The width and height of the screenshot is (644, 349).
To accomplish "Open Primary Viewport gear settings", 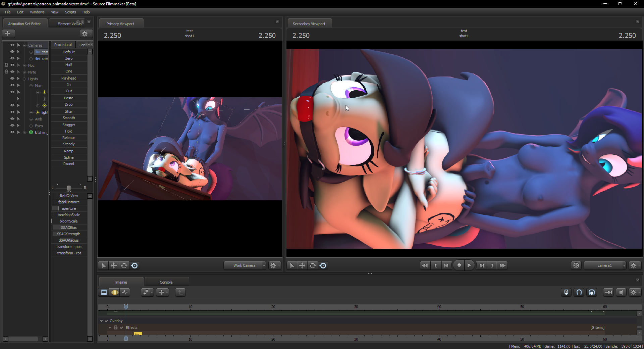I will point(275,265).
